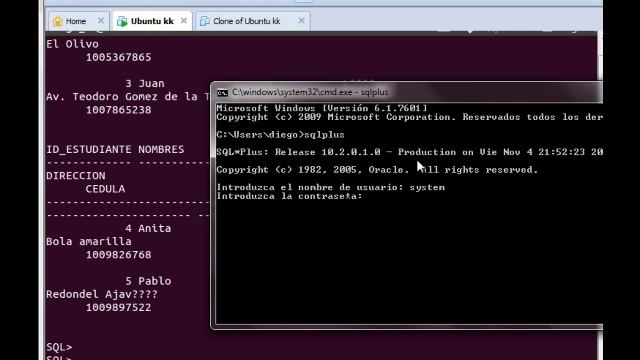The image size is (640, 360).
Task: Click the 'El Olivo' text in Ubuntu terminal
Action: pos(72,44)
